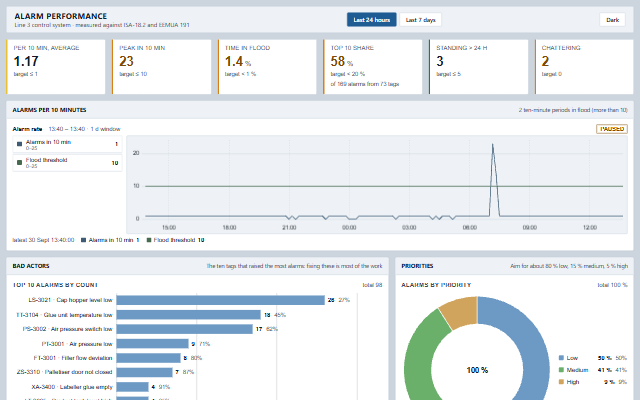Click the green Flood threshold swatch in side legend

[x=19, y=162]
